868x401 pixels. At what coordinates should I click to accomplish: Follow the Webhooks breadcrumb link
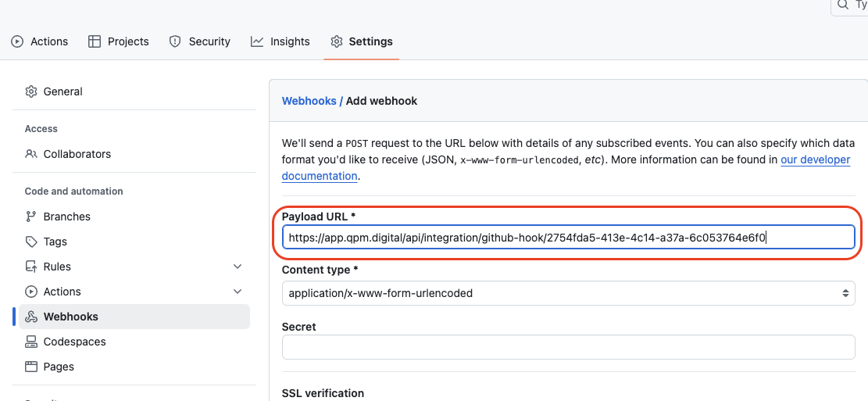coord(309,101)
